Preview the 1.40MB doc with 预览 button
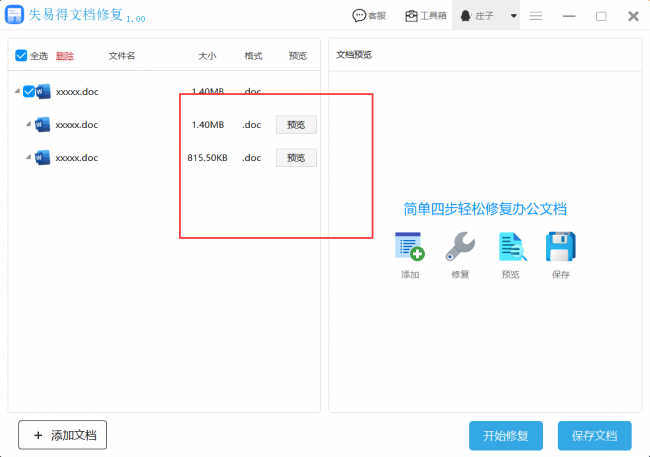 pos(296,125)
